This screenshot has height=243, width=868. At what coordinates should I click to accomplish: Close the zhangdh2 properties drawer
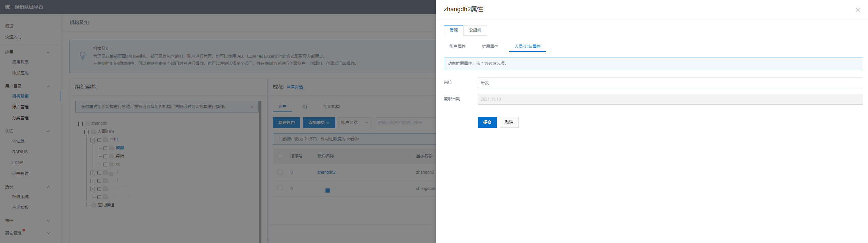(x=857, y=10)
